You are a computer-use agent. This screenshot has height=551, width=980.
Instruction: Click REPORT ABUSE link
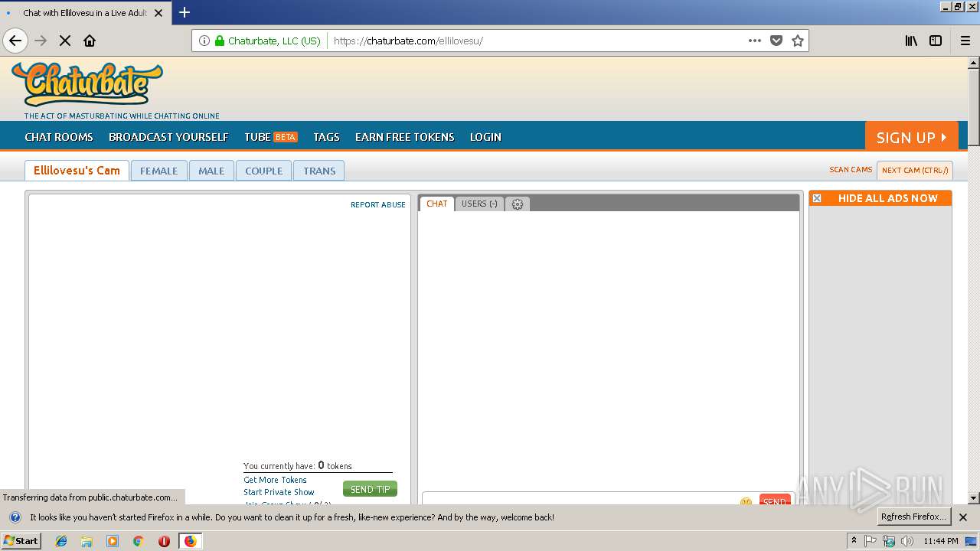click(x=378, y=205)
